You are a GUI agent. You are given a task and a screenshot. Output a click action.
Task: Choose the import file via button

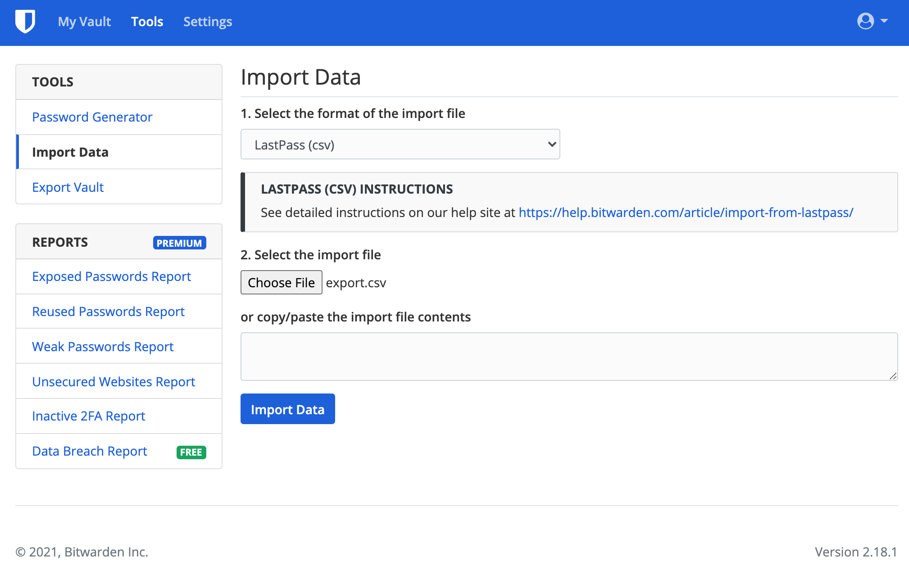point(281,282)
